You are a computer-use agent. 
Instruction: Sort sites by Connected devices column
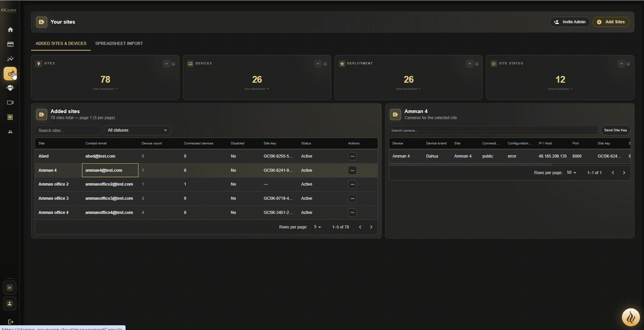point(198,143)
